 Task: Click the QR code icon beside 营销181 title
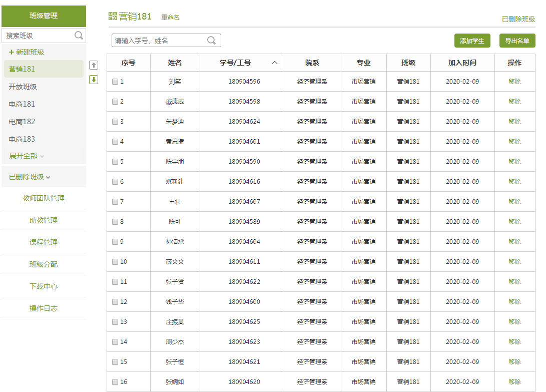113,17
